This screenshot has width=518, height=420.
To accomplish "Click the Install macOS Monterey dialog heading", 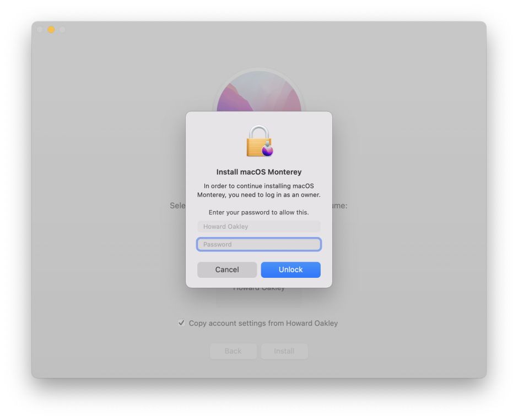I will pyautogui.click(x=259, y=172).
